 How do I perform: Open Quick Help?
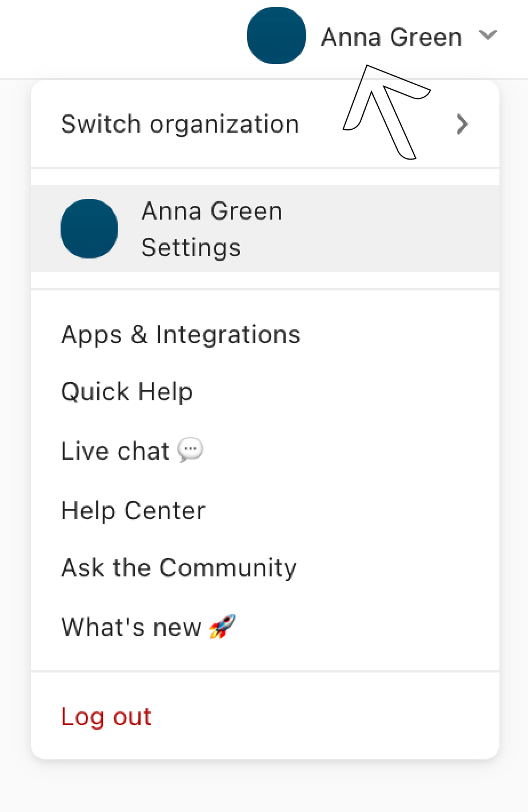pos(127,392)
